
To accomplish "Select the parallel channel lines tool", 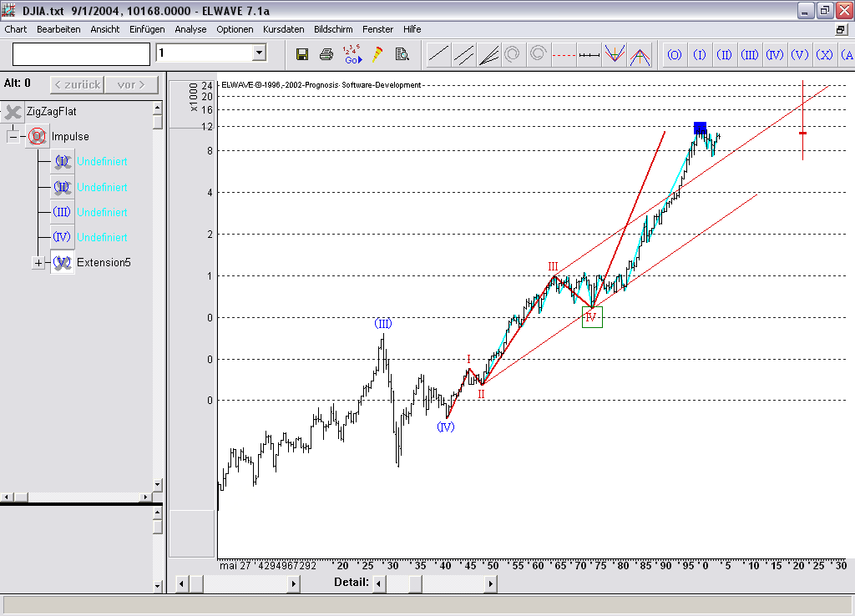I will pyautogui.click(x=463, y=54).
